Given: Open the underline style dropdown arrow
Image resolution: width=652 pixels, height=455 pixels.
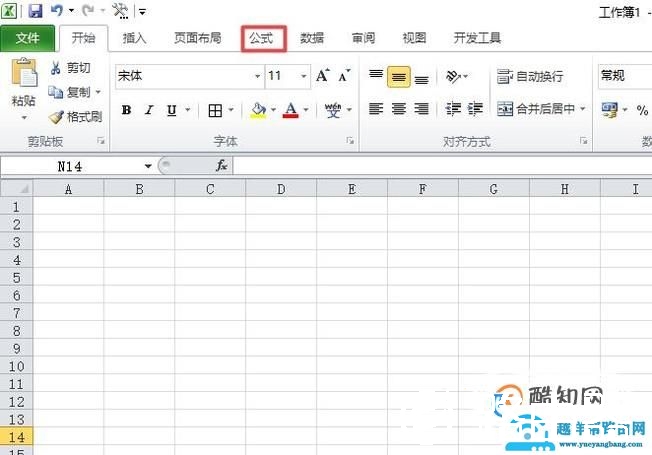Looking at the screenshot, I should [188, 110].
